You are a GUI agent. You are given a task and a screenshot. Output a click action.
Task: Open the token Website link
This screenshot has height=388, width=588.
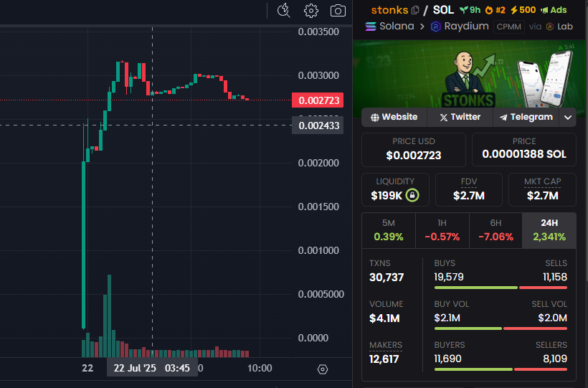coord(394,117)
